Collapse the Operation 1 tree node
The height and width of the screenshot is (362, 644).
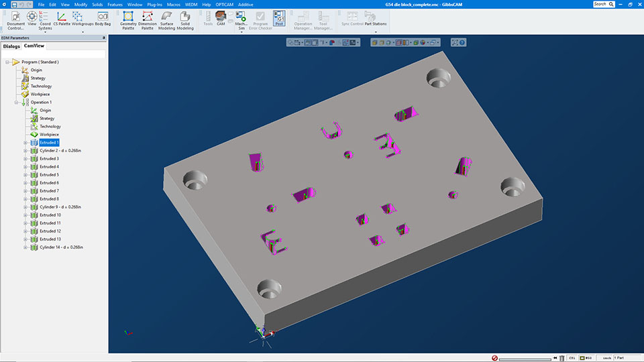tap(17, 103)
